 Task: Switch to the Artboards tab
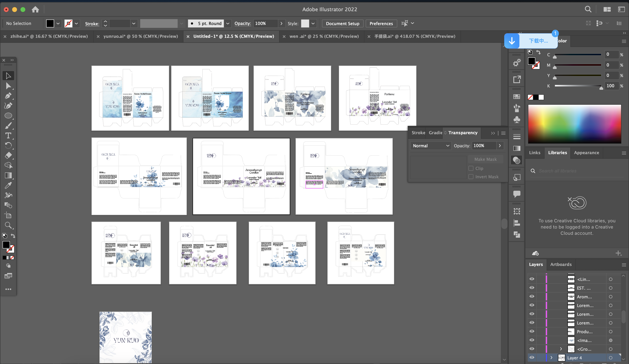tap(561, 264)
